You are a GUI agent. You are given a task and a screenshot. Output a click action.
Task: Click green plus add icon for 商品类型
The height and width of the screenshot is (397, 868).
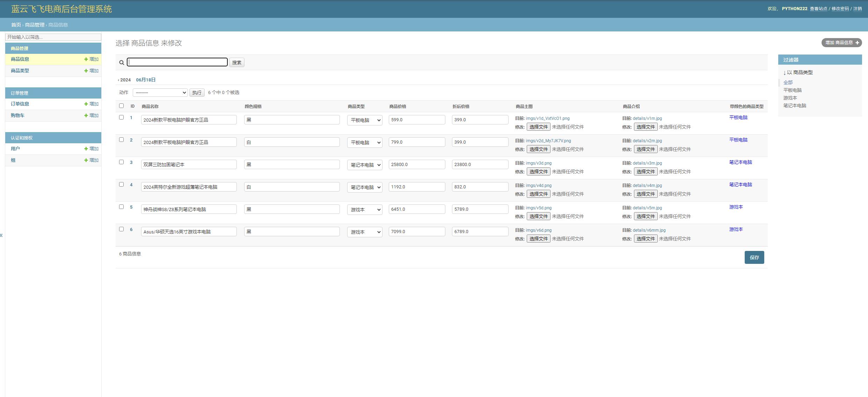coord(86,71)
